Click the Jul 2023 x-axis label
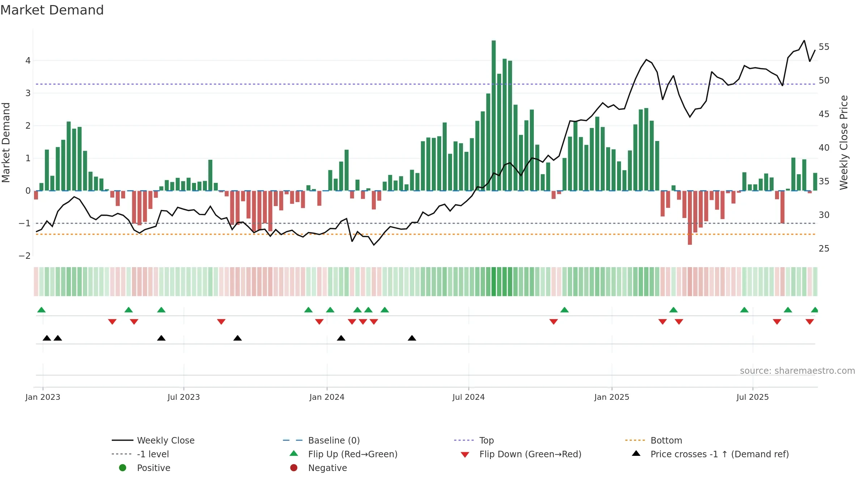 [x=184, y=397]
